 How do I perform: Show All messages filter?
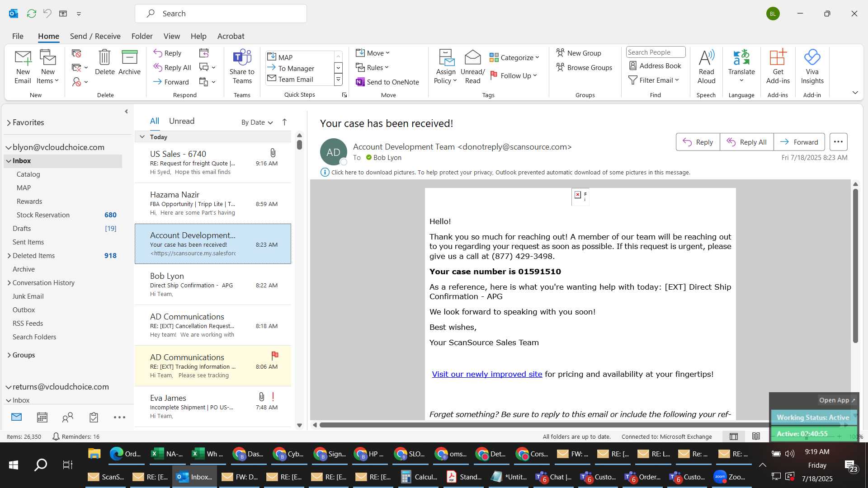pos(155,121)
